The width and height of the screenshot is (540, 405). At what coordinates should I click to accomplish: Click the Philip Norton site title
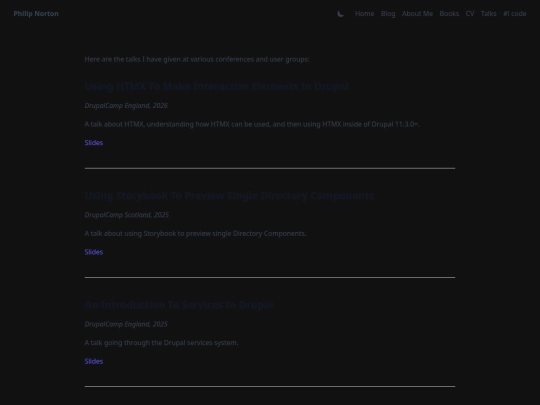click(36, 14)
